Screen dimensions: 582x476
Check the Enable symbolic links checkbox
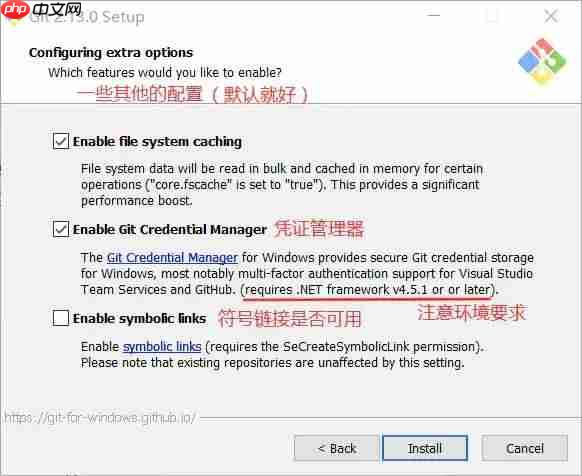[x=61, y=318]
